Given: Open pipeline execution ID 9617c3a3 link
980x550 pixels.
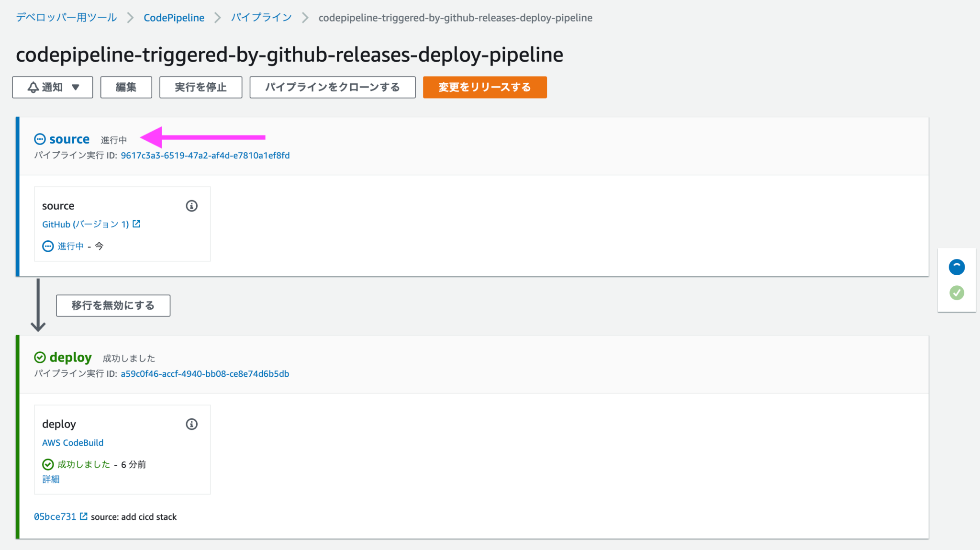Looking at the screenshot, I should (205, 155).
